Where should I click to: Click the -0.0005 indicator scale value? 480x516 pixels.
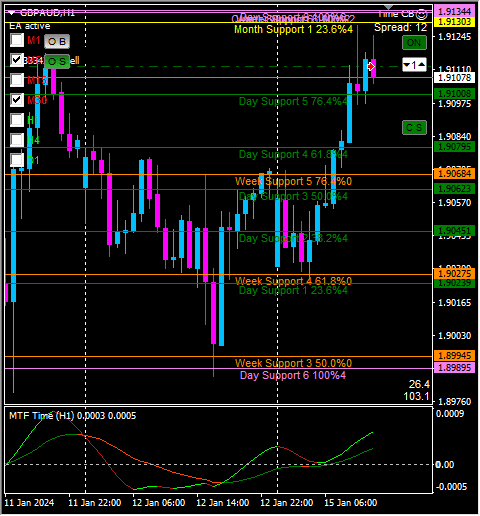[451, 487]
